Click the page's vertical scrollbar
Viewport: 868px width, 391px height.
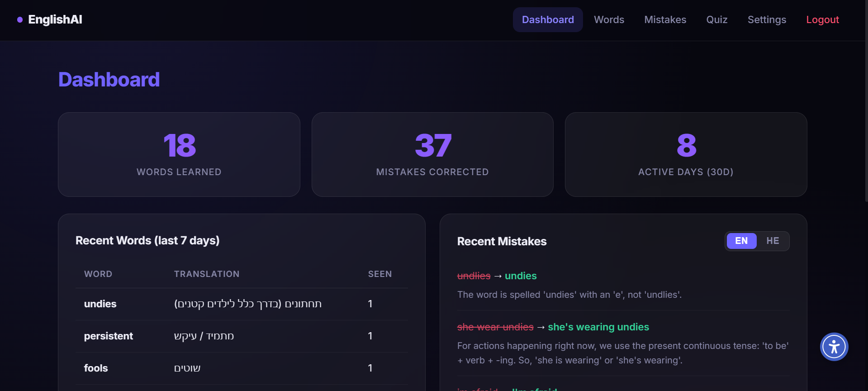865,100
